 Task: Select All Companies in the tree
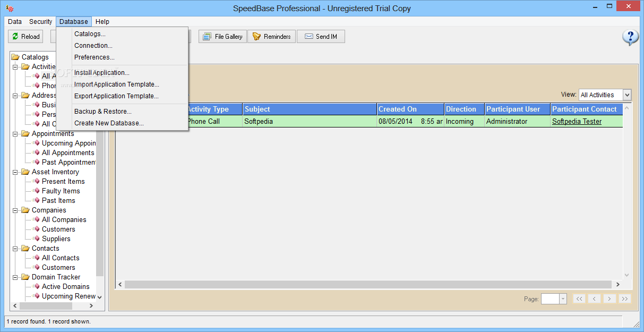coord(64,219)
